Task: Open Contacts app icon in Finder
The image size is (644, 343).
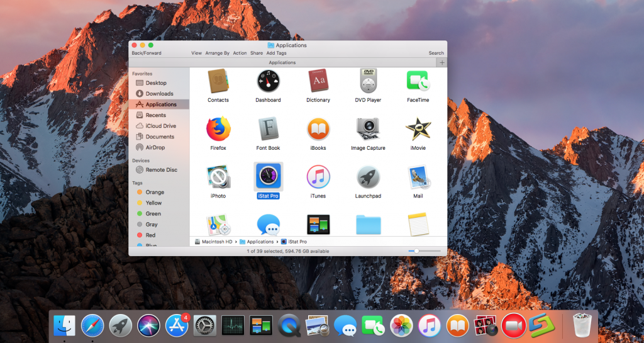Action: 218,81
